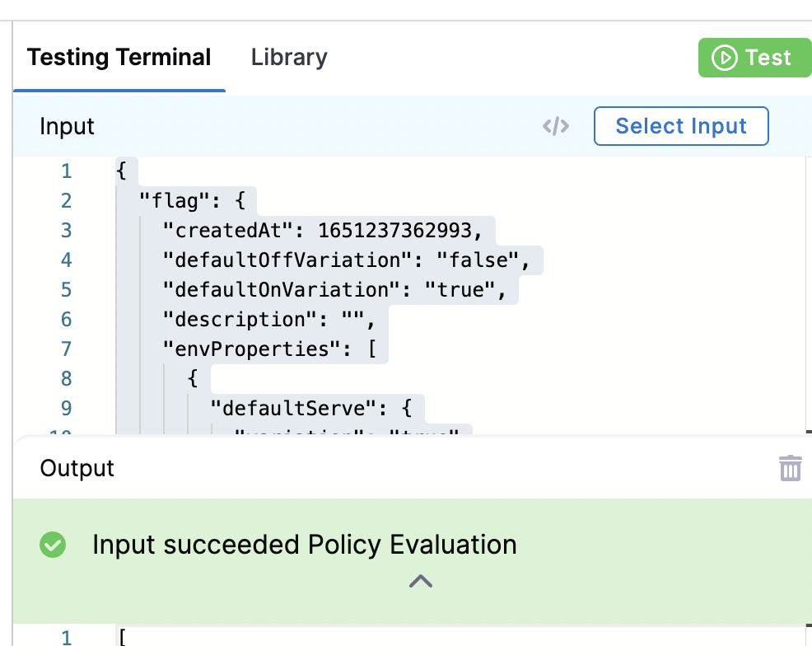Switch to the Library tab
This screenshot has height=646, width=812.
(x=289, y=58)
